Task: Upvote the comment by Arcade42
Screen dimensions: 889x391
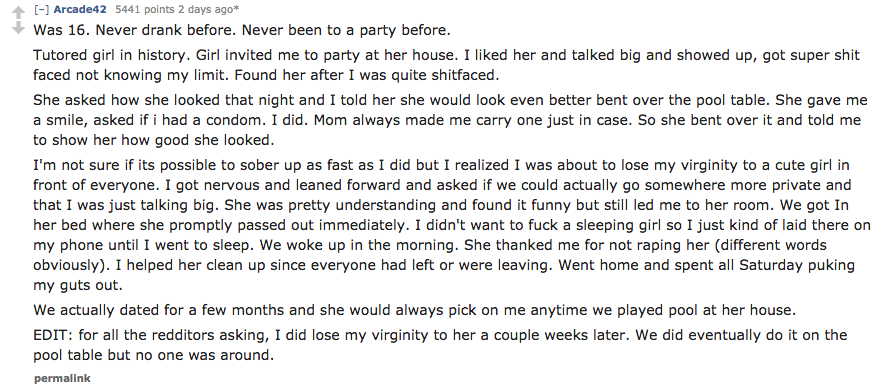Action: point(19,11)
